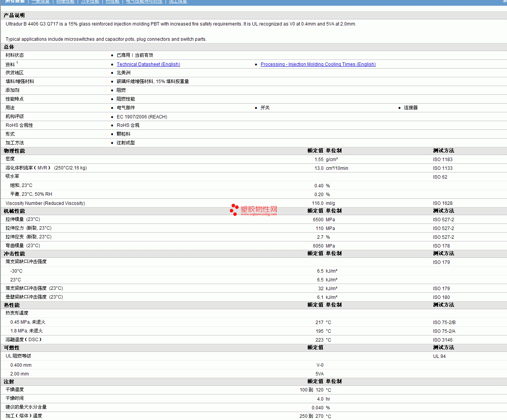Click the test method ISO 1628

point(443,203)
